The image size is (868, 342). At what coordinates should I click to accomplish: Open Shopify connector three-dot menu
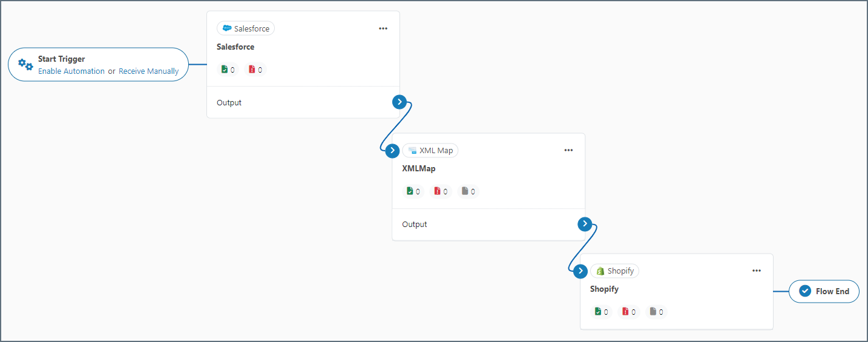pyautogui.click(x=757, y=271)
